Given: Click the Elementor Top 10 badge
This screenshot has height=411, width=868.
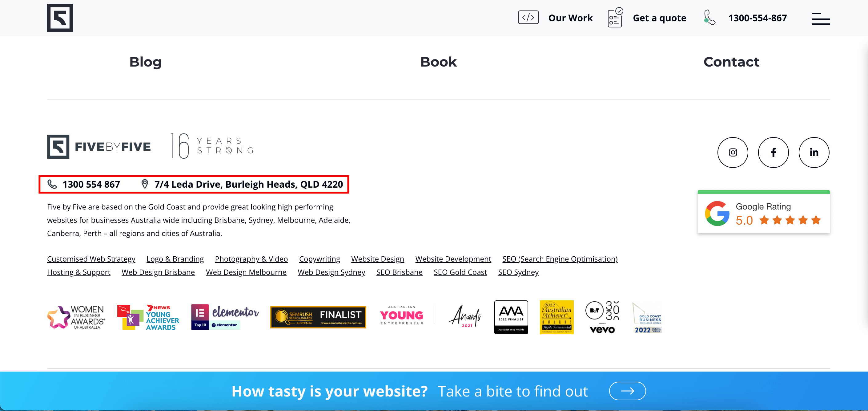Looking at the screenshot, I should pyautogui.click(x=225, y=317).
